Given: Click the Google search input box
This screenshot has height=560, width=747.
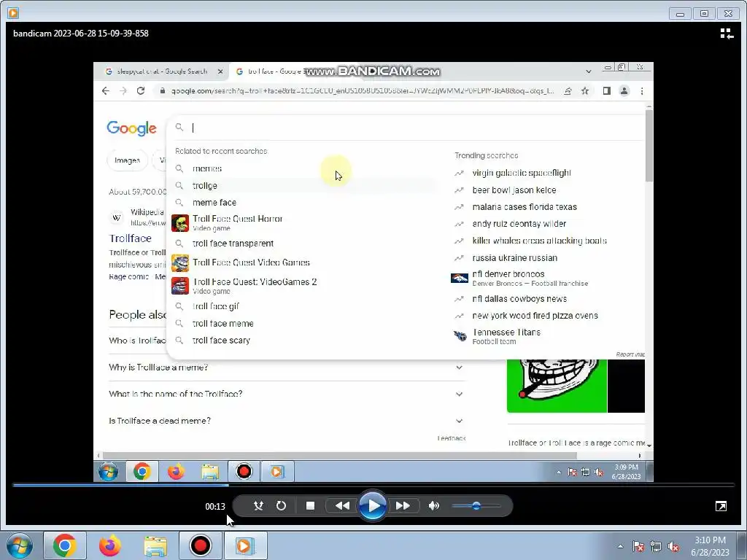Looking at the screenshot, I should (x=410, y=128).
